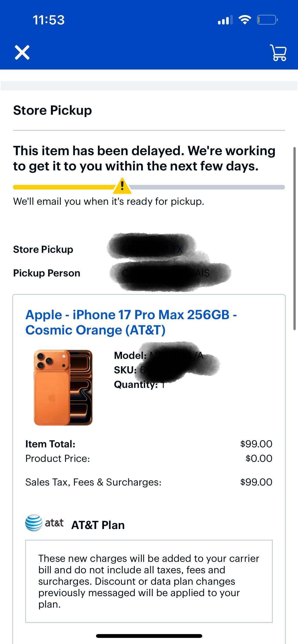Image resolution: width=298 pixels, height=644 pixels.
Task: Tap the AT&T Plan heading
Action: tap(98, 525)
